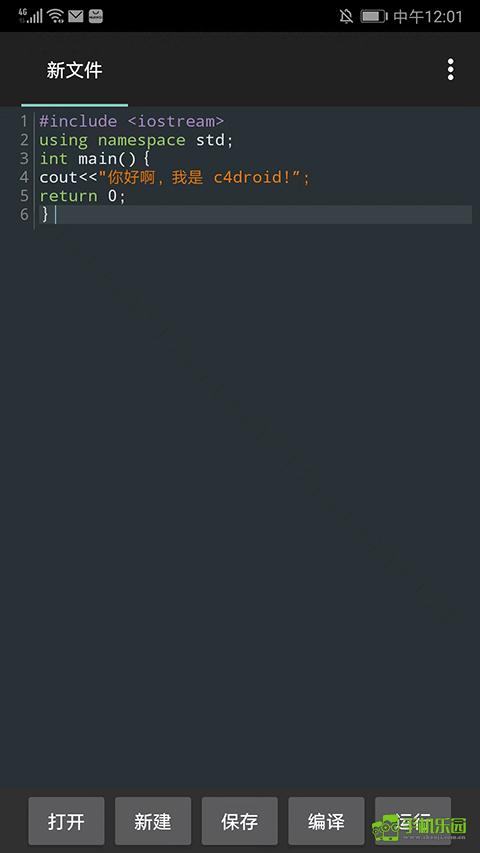Open the three-dot overflow menu
This screenshot has height=853, width=480.
point(450,70)
